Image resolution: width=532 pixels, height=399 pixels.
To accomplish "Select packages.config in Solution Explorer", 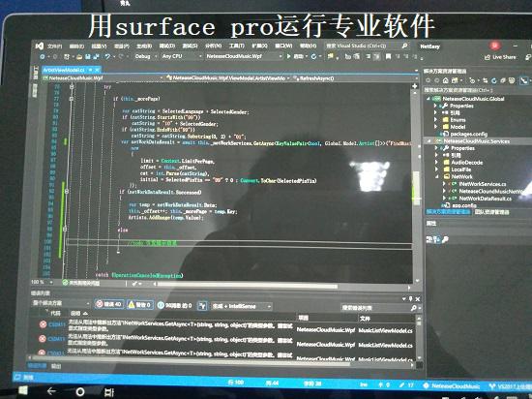I will click(x=468, y=134).
